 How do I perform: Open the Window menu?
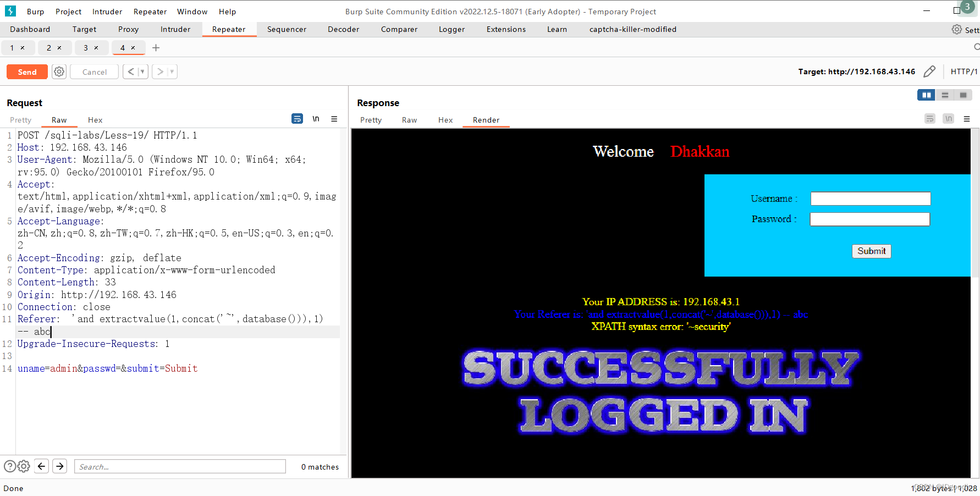192,12
